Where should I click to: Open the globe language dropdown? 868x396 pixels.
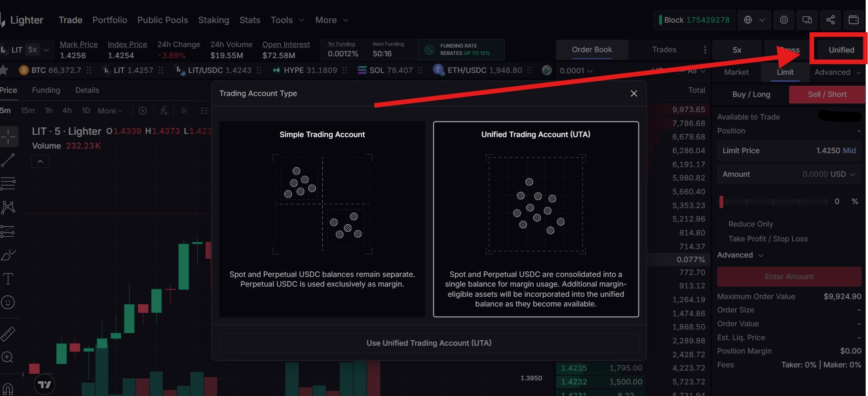click(754, 20)
